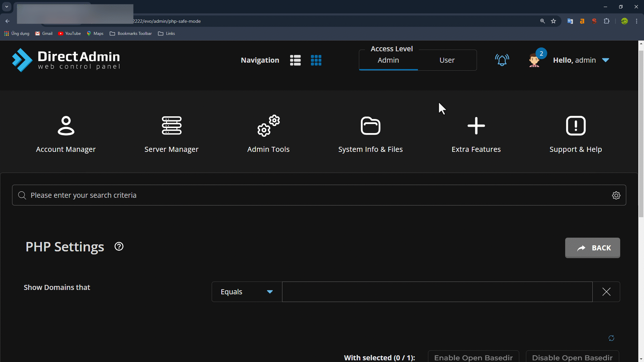This screenshot has width=644, height=362.
Task: Open Chrome profile avatar
Action: click(624, 21)
